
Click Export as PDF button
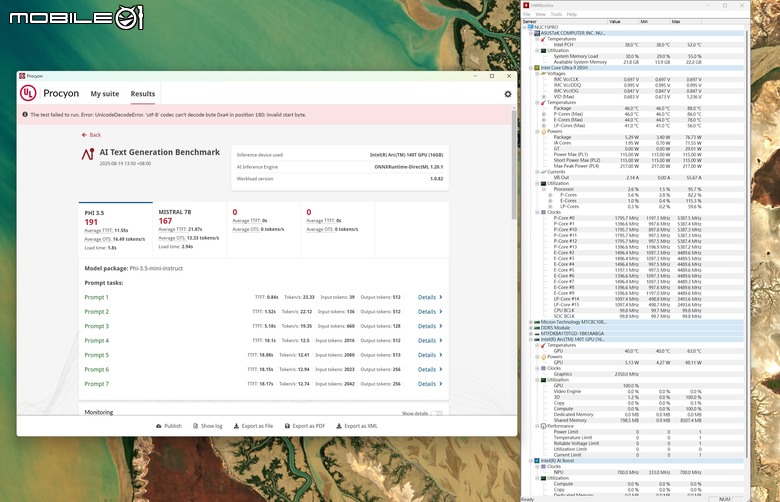click(x=304, y=426)
